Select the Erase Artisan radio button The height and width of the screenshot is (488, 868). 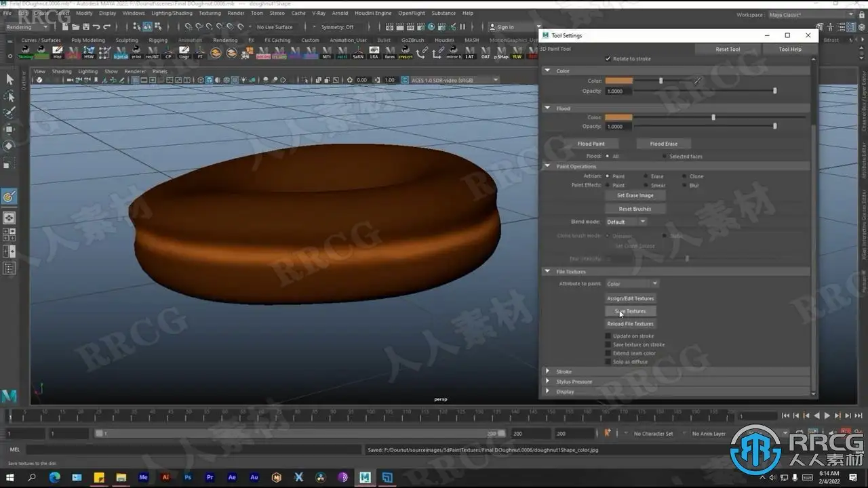646,176
